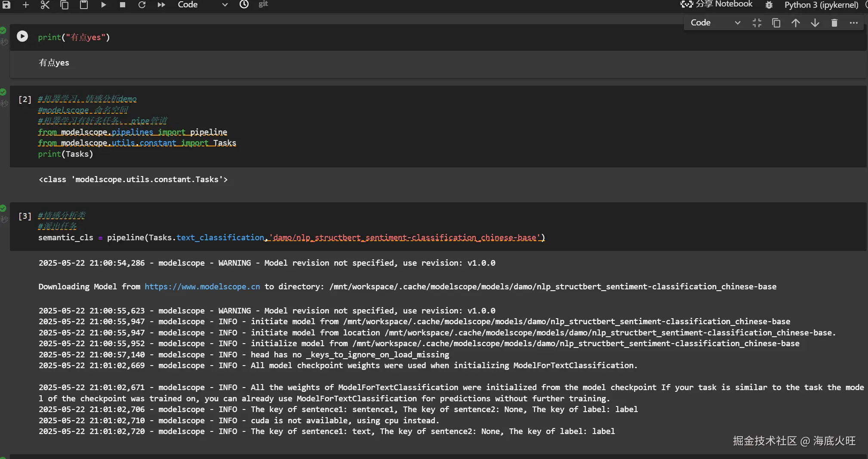The width and height of the screenshot is (868, 459).
Task: Insert a new cell with the plus icon
Action: [x=26, y=5]
